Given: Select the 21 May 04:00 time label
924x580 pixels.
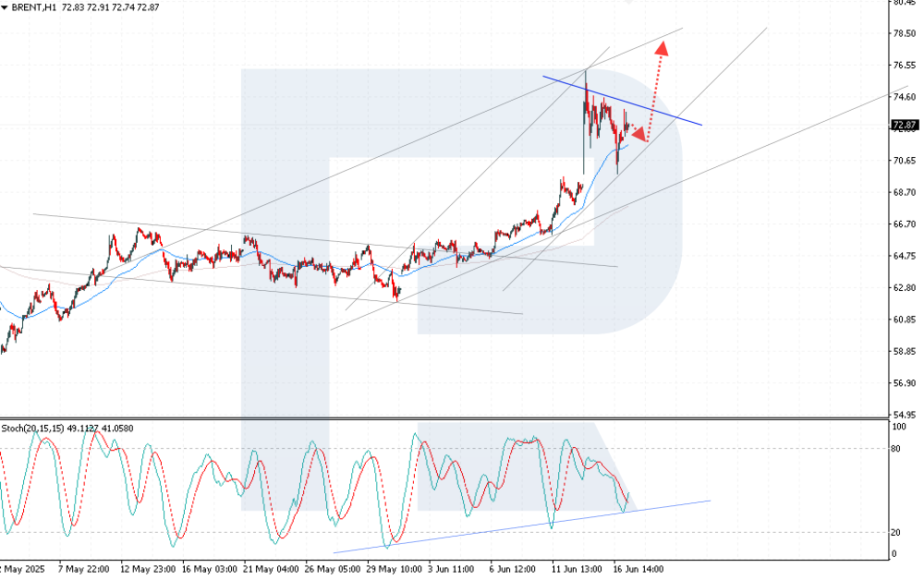Looking at the screenshot, I should pos(270,570).
